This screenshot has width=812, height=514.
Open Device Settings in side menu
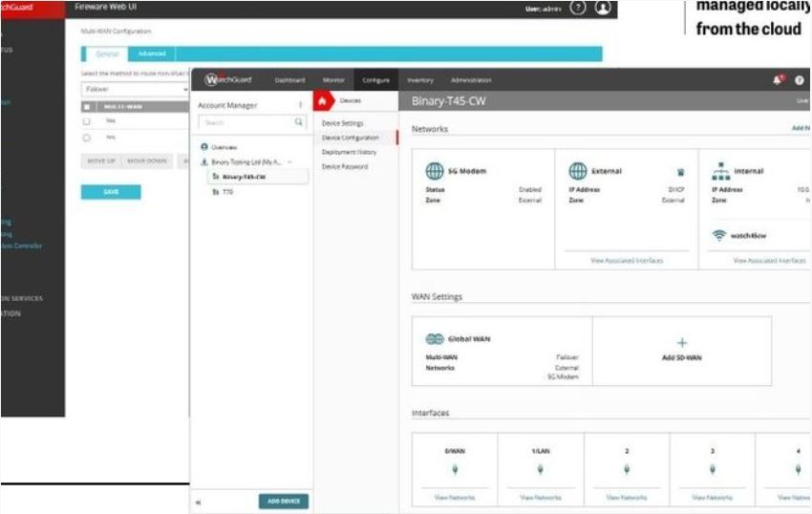point(342,123)
